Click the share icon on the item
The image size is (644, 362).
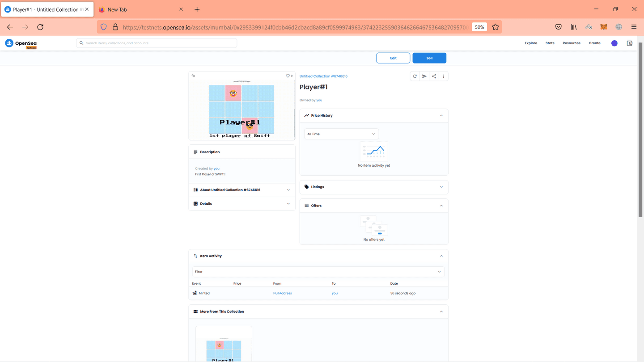click(x=434, y=76)
